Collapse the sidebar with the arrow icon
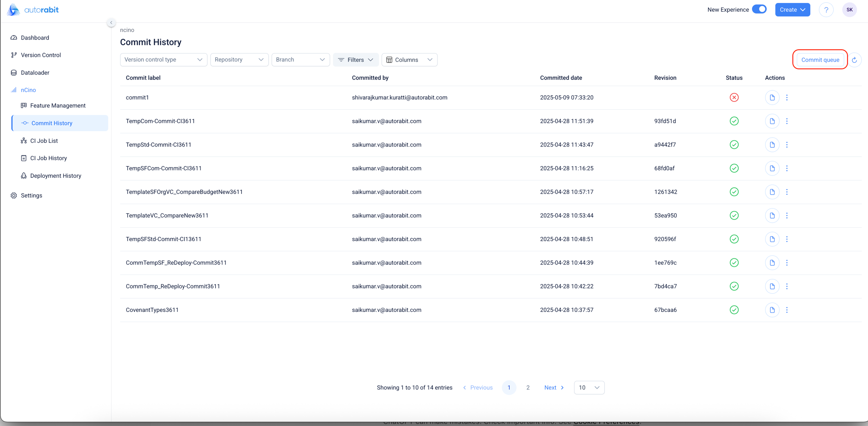The width and height of the screenshot is (868, 426). click(x=111, y=23)
